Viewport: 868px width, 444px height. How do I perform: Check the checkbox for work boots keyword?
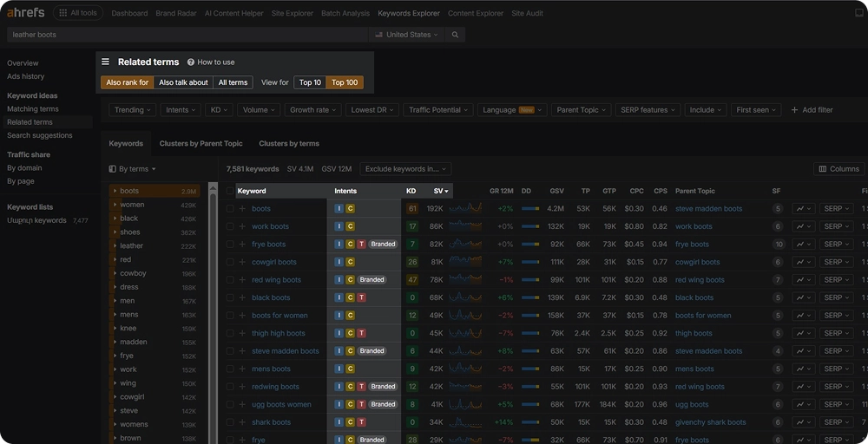click(x=230, y=226)
